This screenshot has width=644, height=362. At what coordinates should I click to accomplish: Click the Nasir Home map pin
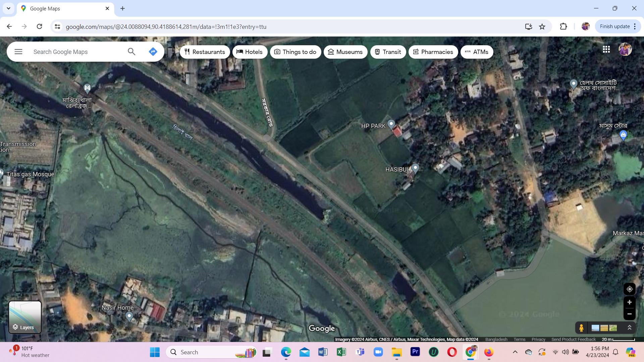(129, 316)
